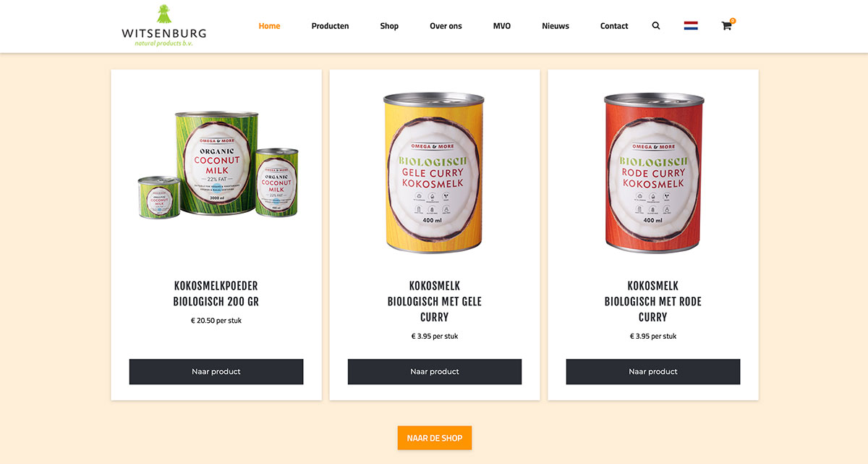Open the Producten menu item
Viewport: 868px width, 464px height.
coord(330,26)
